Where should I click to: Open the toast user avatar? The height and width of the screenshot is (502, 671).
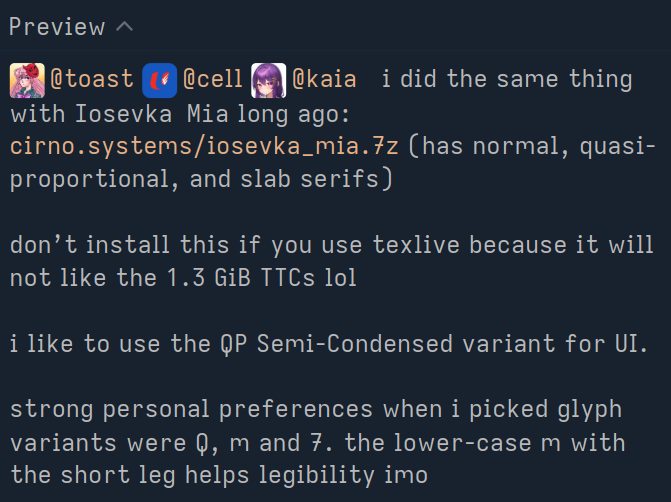[x=26, y=79]
